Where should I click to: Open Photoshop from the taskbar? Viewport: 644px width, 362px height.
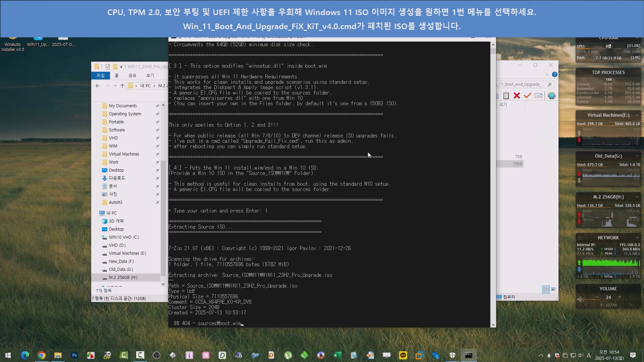click(74, 355)
